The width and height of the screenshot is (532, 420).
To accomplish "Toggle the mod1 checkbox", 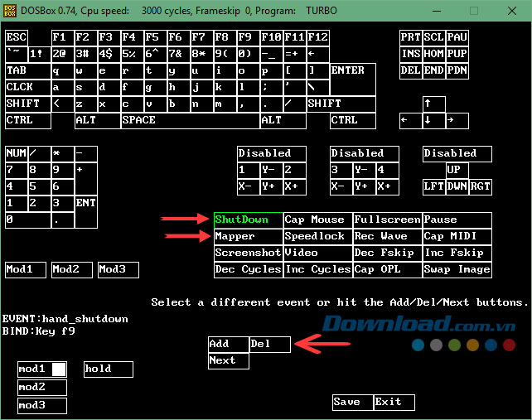I will point(42,369).
